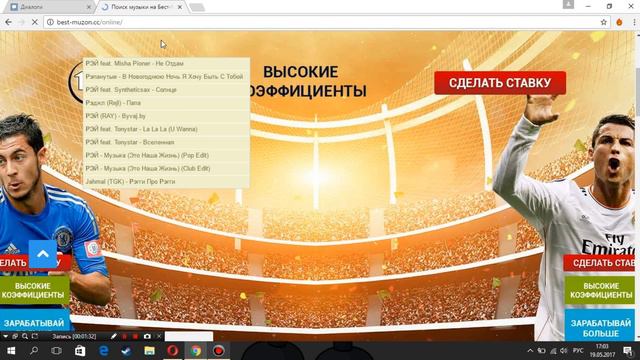Click the right green ВЫСОКИЕ КОЭФФИЦИЕНТЫ button

coord(600,290)
